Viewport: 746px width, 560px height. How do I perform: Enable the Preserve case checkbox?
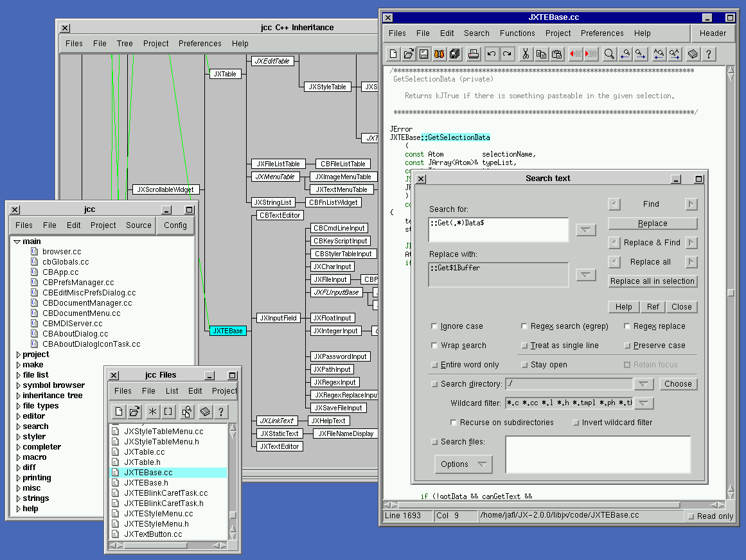tap(627, 346)
